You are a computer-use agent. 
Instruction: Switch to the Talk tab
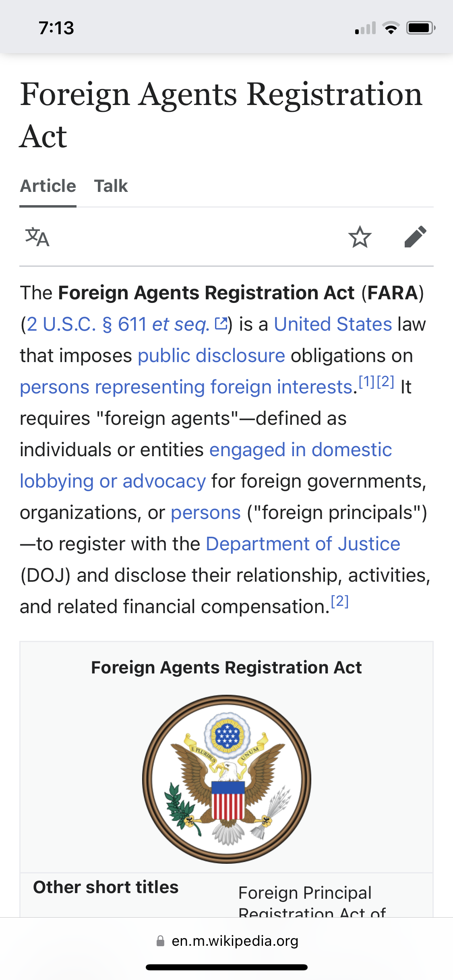click(111, 186)
